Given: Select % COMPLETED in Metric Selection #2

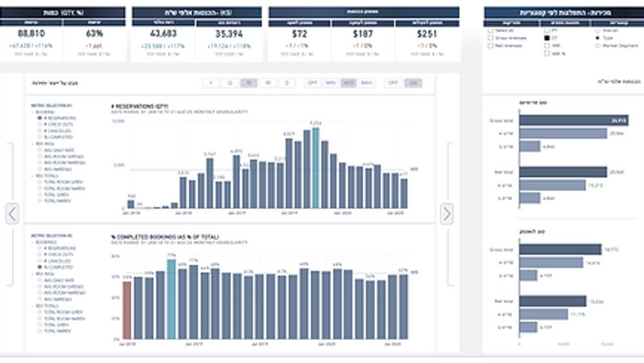Looking at the screenshot, I should pos(40,267).
